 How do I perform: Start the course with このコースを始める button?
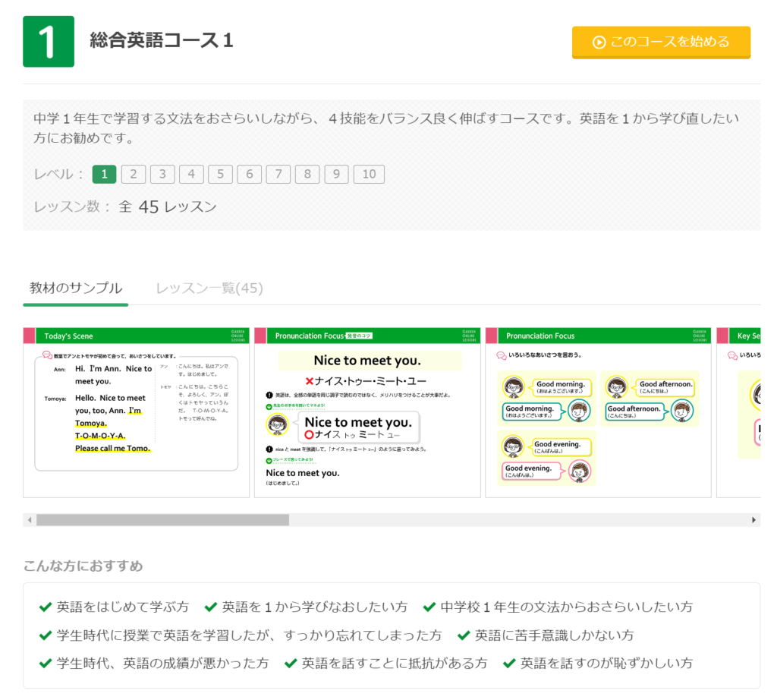[661, 43]
